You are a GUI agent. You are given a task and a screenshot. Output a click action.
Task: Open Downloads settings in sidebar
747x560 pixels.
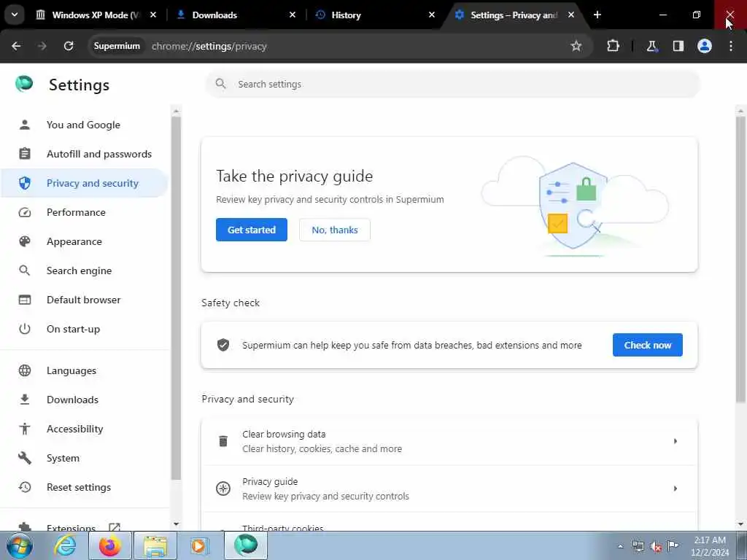[x=84, y=400]
